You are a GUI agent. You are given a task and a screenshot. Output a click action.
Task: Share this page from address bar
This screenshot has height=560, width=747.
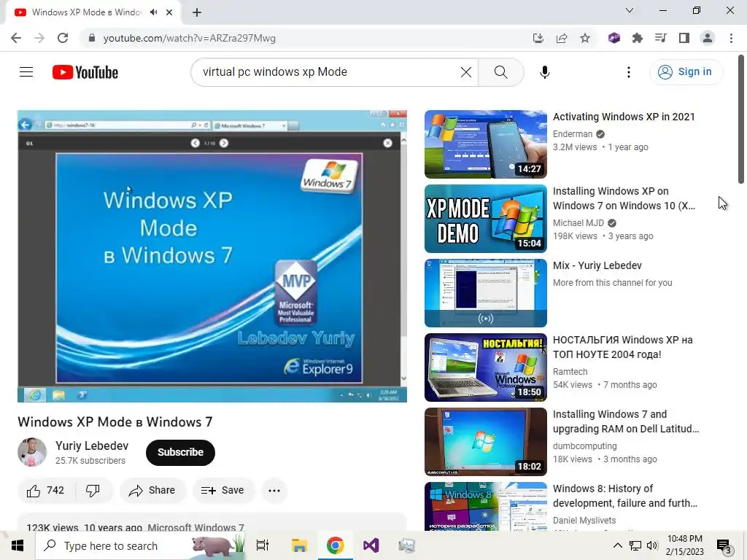click(562, 38)
